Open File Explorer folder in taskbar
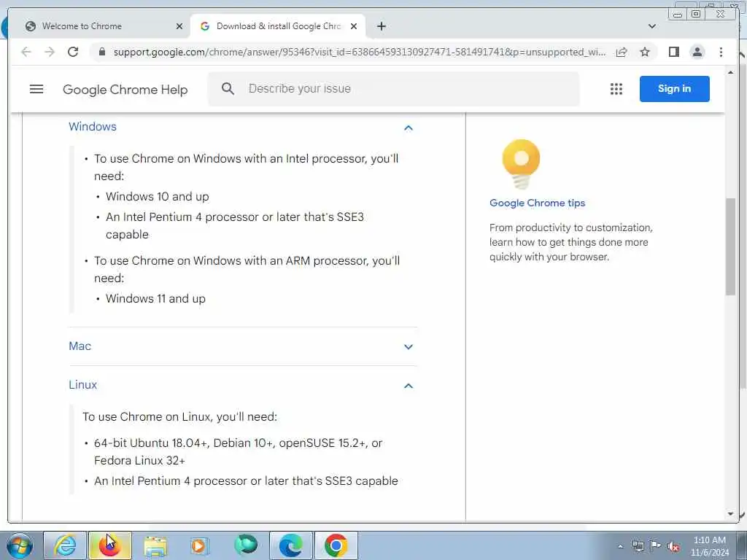Image resolution: width=747 pixels, height=560 pixels. 155,547
